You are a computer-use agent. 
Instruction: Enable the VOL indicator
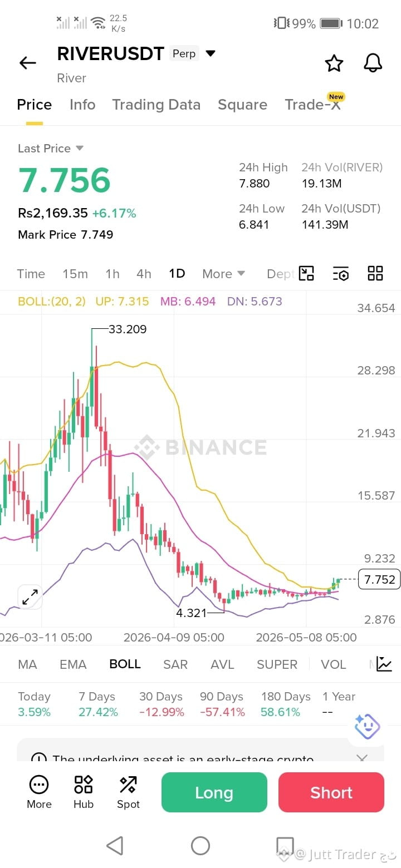click(334, 664)
